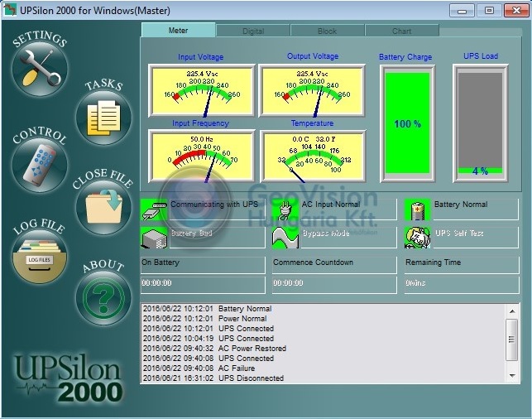Minimize the UPSilon window

pyautogui.click(x=462, y=11)
